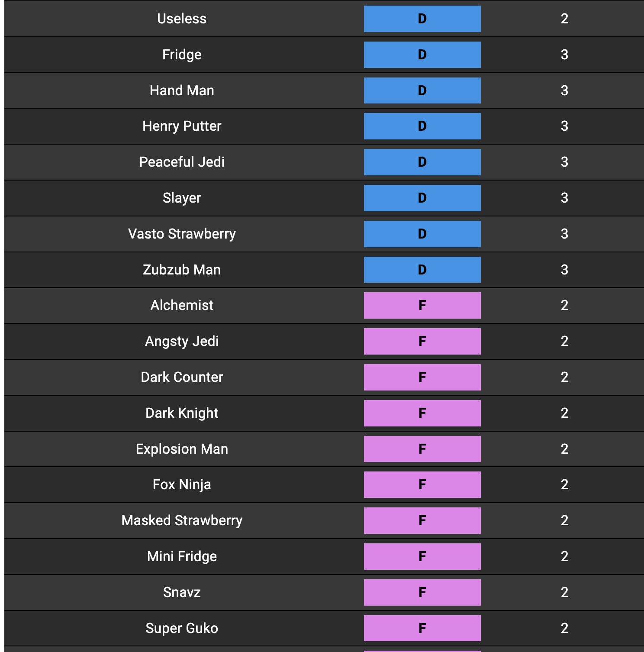Click the Explosion Man name
The width and height of the screenshot is (644, 652).
182,449
